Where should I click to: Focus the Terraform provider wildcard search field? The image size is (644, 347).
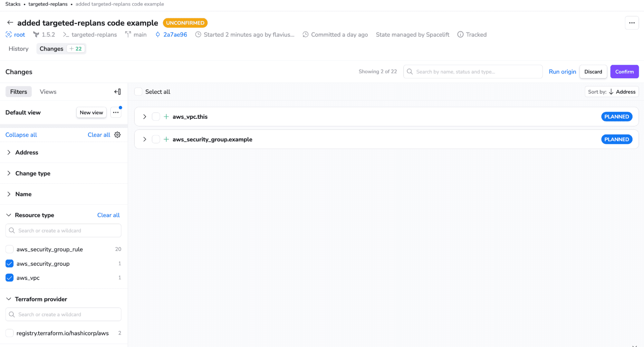(63, 314)
